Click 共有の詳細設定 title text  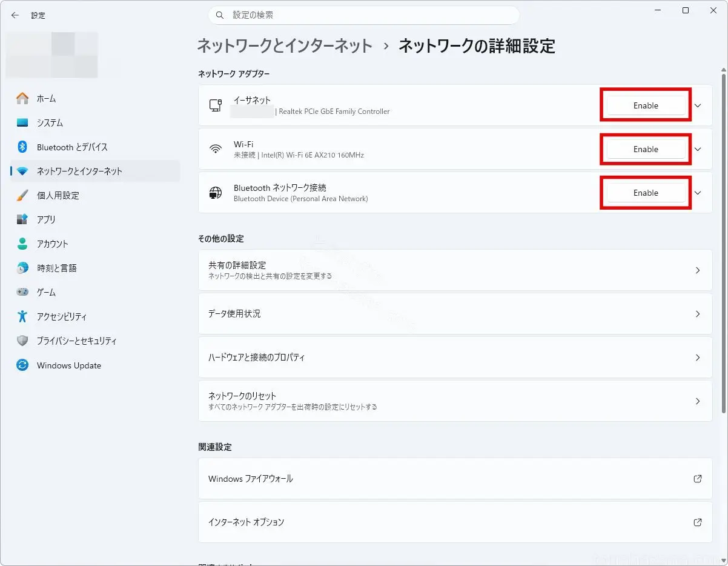[237, 265]
